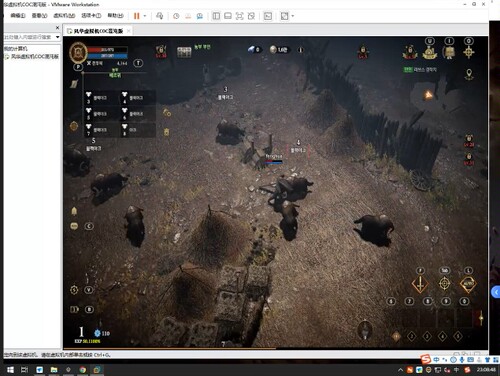Image resolution: width=500 pixels, height=376 pixels.
Task: Open the Chrome icon on the taskbar
Action: [x=83, y=370]
